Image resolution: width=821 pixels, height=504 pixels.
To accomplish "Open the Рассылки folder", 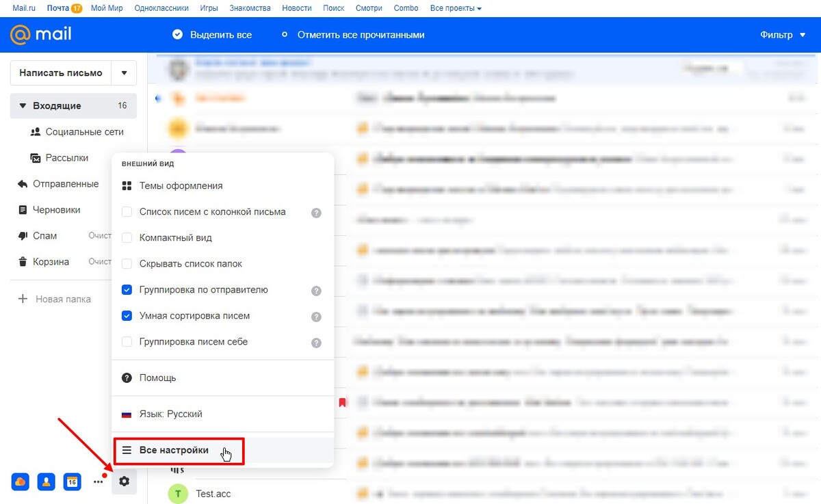I will (x=67, y=158).
